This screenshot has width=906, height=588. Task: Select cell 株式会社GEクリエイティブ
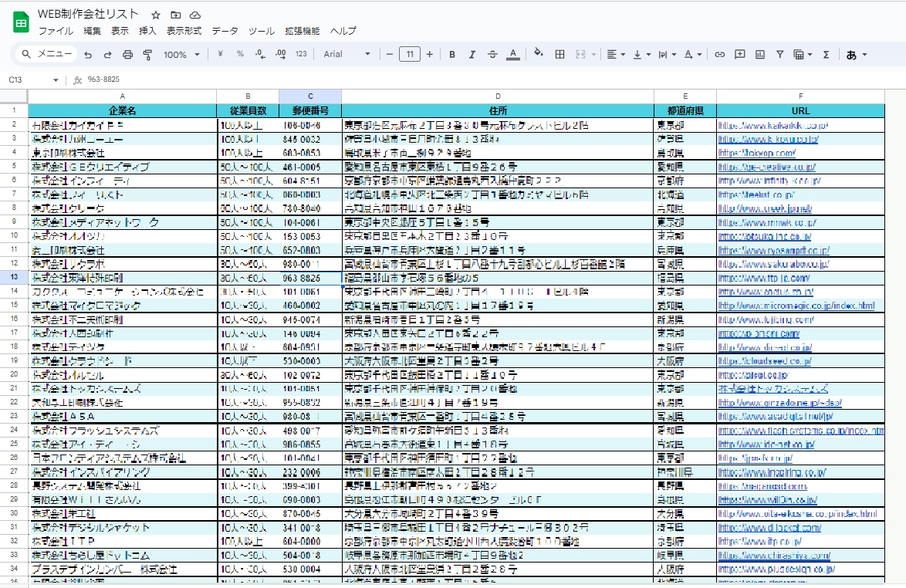point(123,167)
